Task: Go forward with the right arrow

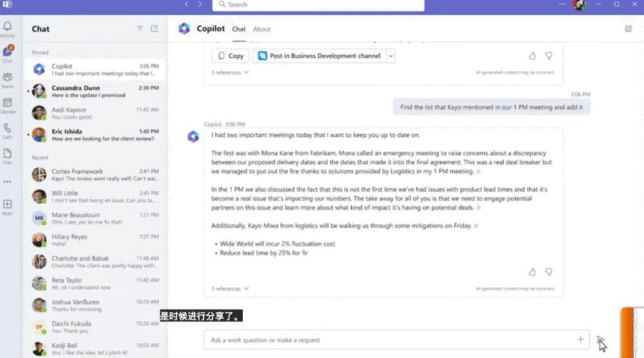Action: [x=200, y=4]
